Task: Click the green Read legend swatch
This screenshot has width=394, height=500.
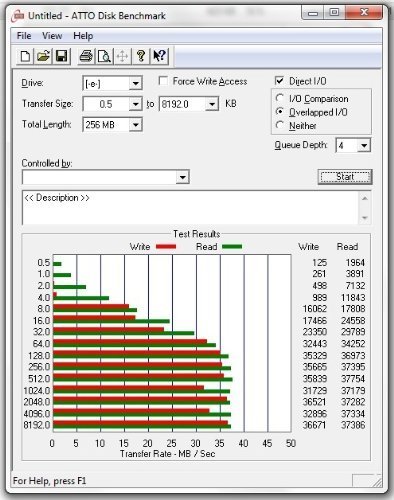Action: pyautogui.click(x=232, y=247)
